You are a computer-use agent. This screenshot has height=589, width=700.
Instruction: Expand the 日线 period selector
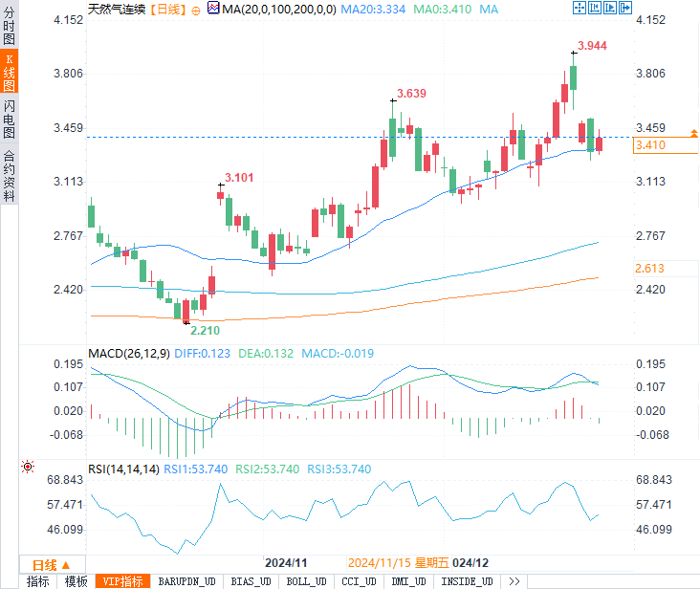53,565
